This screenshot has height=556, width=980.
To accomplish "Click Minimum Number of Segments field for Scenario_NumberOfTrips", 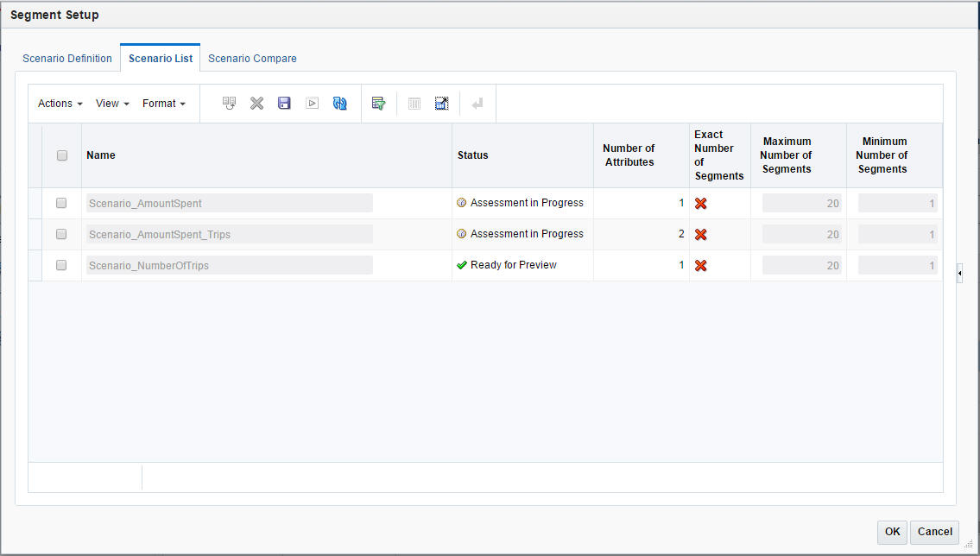I will (x=897, y=266).
